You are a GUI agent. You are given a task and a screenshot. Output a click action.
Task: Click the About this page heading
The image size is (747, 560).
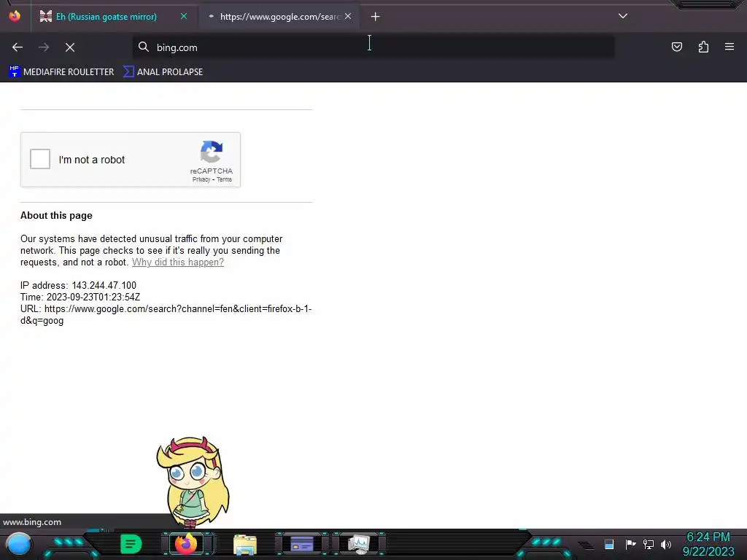coord(56,216)
